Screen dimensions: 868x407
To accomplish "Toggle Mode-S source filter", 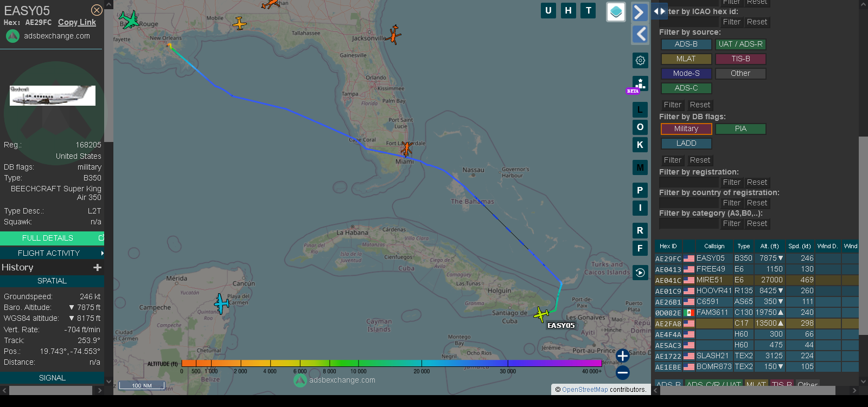I will [686, 74].
